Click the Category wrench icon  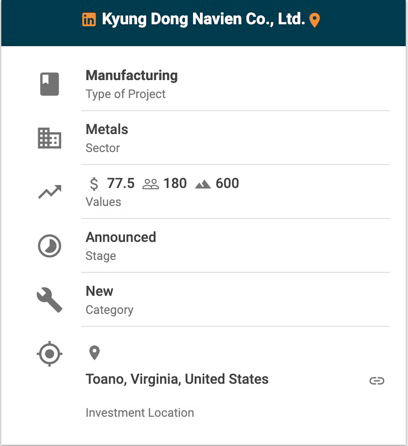pos(49,300)
